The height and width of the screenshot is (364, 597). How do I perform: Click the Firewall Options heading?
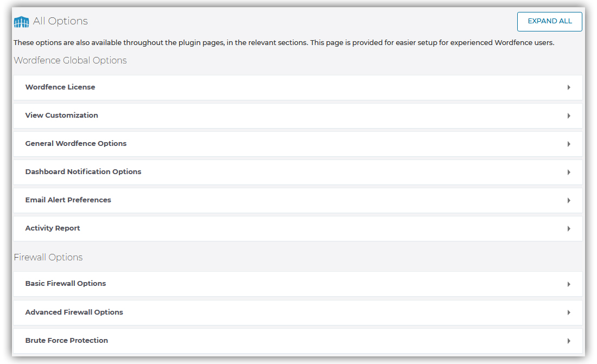(48, 257)
